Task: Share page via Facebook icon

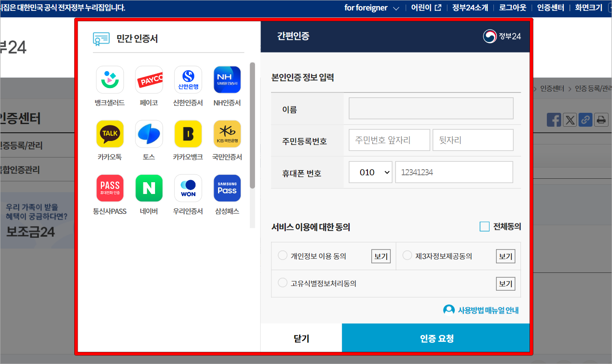Action: (554, 120)
